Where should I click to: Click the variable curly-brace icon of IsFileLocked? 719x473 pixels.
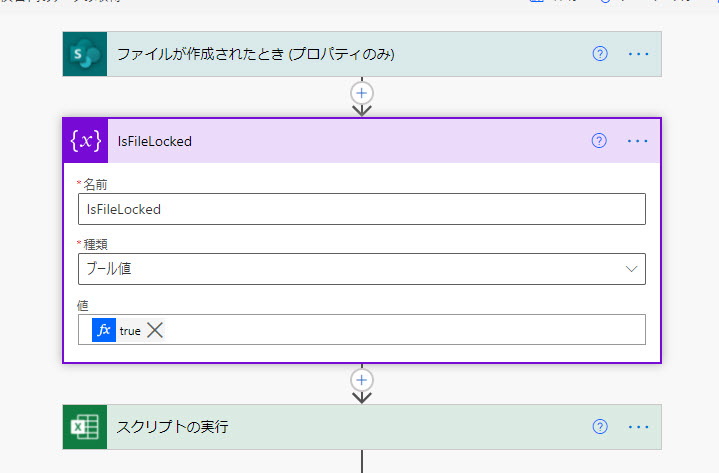tap(86, 141)
